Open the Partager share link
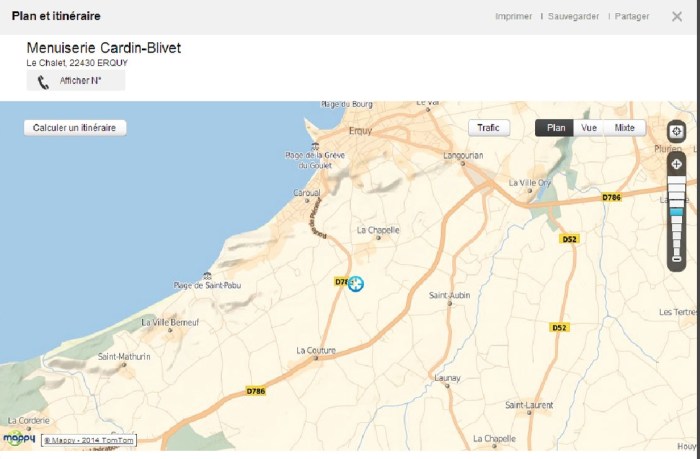The image size is (700, 459). point(631,17)
